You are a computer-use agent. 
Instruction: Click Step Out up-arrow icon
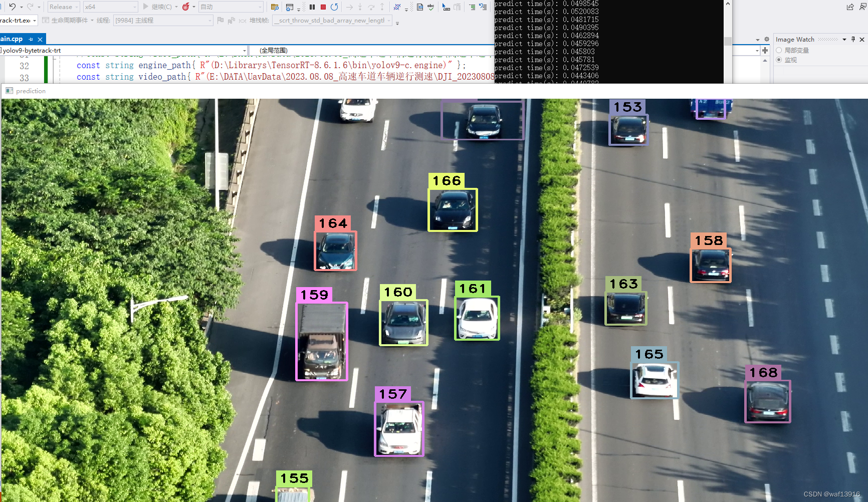click(x=382, y=7)
